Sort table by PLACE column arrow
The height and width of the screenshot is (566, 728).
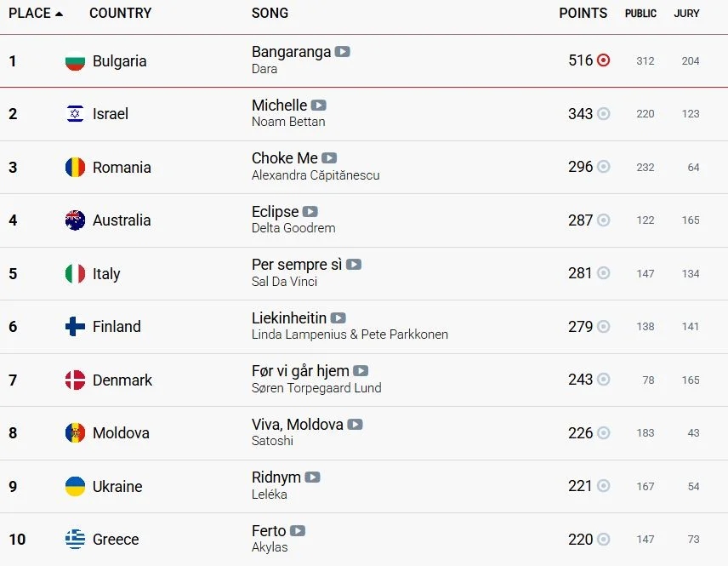[59, 14]
